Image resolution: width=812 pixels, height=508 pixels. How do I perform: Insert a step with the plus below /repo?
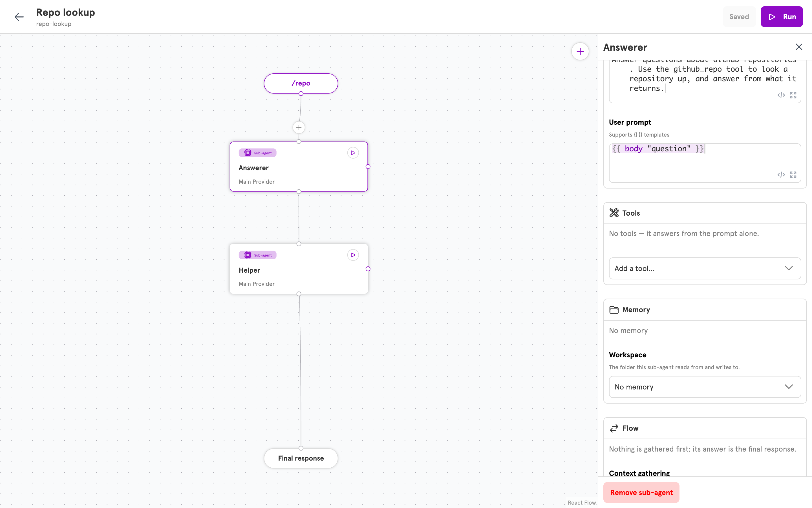(x=299, y=127)
